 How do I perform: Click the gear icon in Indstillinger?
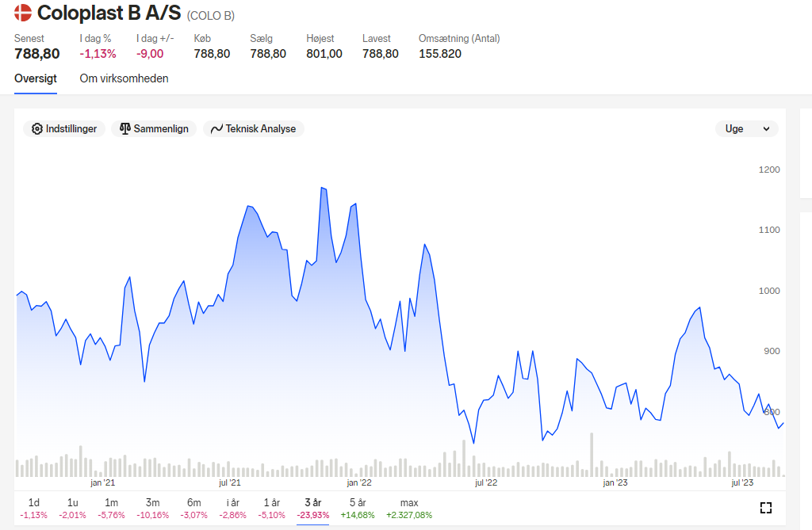[37, 129]
